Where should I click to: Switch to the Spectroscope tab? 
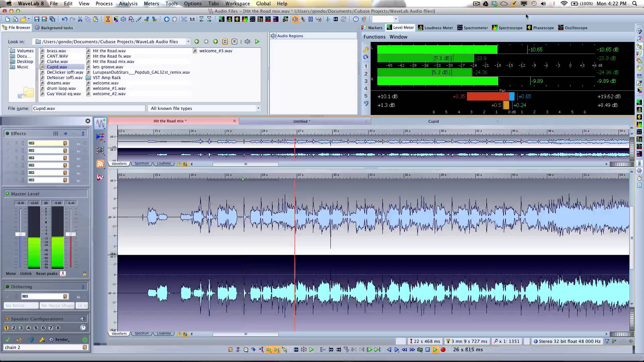507,28
